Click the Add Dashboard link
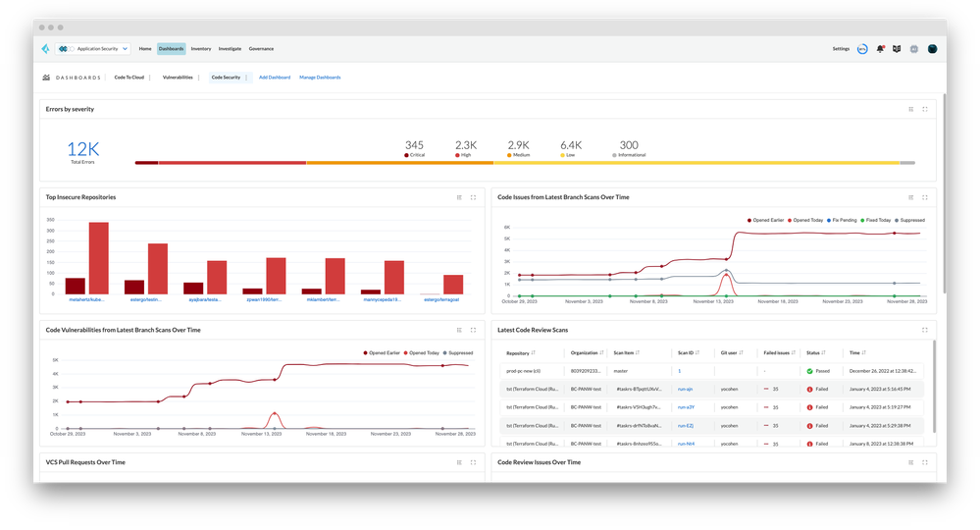 [x=275, y=77]
